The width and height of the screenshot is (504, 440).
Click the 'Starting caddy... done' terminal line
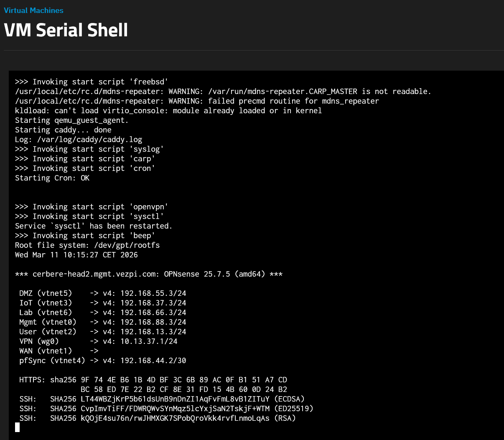click(63, 130)
